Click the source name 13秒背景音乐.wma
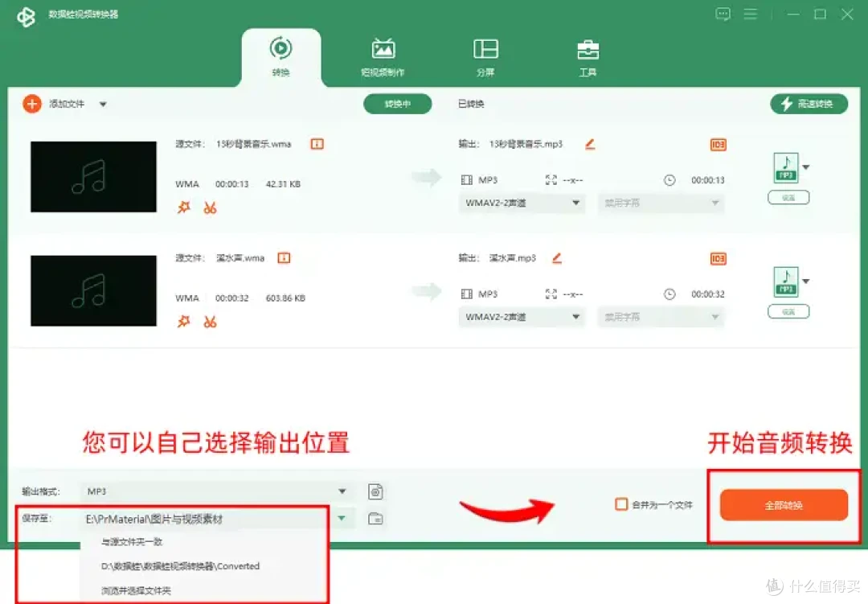Viewport: 868px width, 604px height. 253,144
